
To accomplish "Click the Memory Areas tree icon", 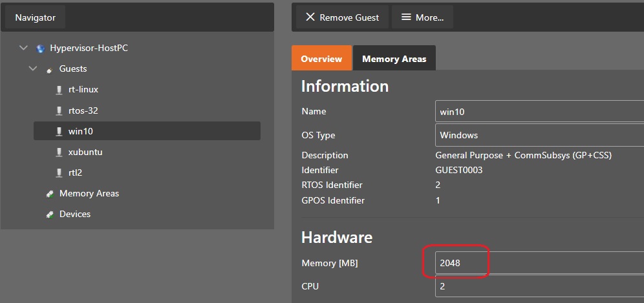I will pyautogui.click(x=50, y=194).
